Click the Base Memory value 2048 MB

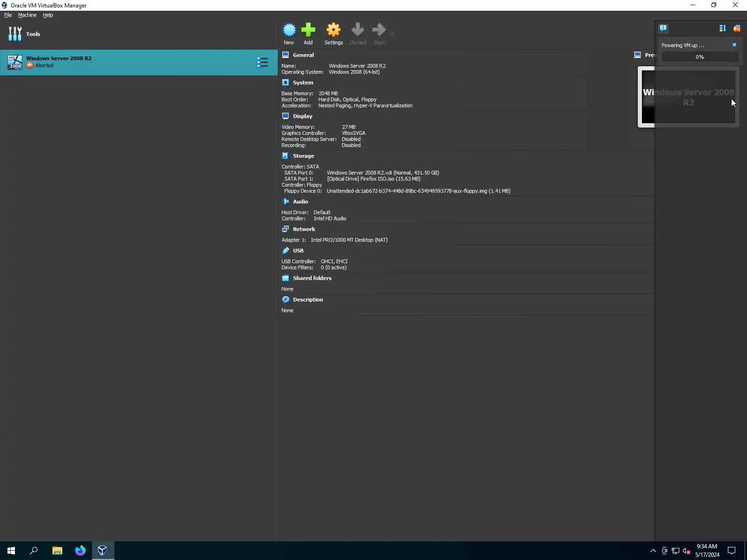tap(328, 93)
